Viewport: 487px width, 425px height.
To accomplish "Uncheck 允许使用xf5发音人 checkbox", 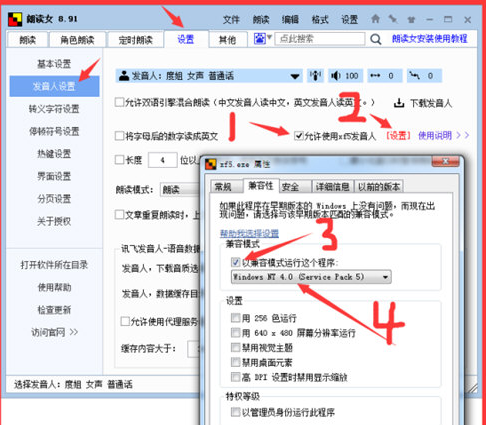I will click(x=299, y=136).
